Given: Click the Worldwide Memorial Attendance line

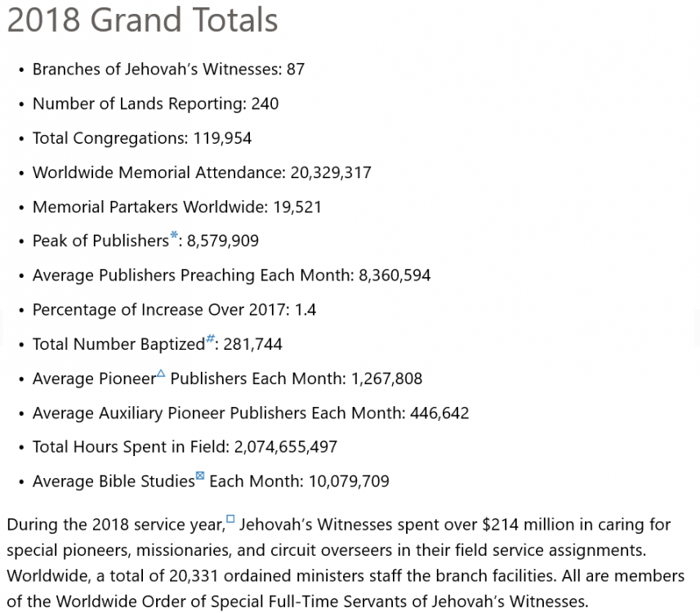Looking at the screenshot, I should [202, 172].
